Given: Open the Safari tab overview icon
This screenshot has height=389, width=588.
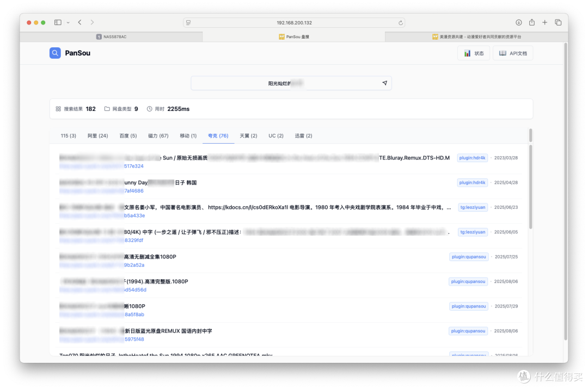Looking at the screenshot, I should point(558,22).
